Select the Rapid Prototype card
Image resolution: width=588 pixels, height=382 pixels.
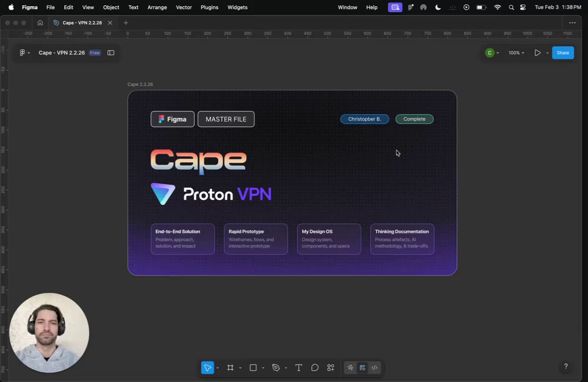[x=256, y=239]
